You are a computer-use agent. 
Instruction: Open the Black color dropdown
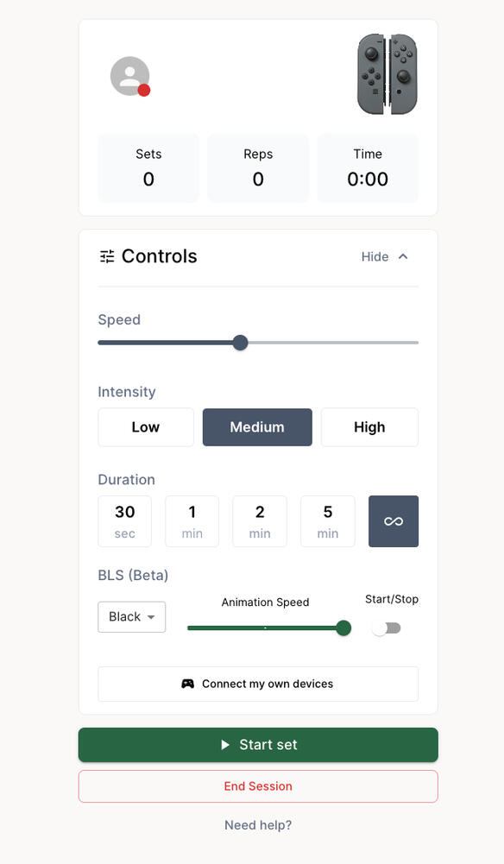tap(132, 616)
